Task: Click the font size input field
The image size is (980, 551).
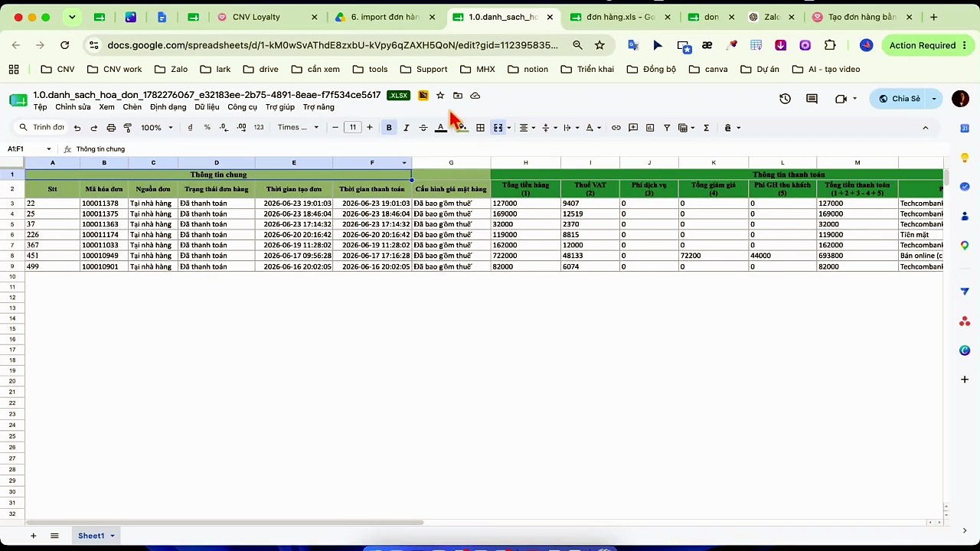Action: coord(353,128)
